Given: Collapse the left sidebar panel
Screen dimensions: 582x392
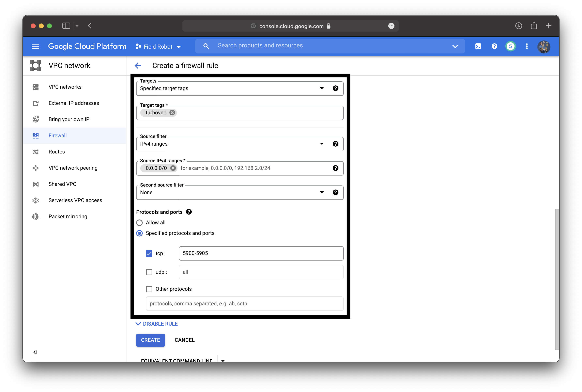Looking at the screenshot, I should point(35,352).
